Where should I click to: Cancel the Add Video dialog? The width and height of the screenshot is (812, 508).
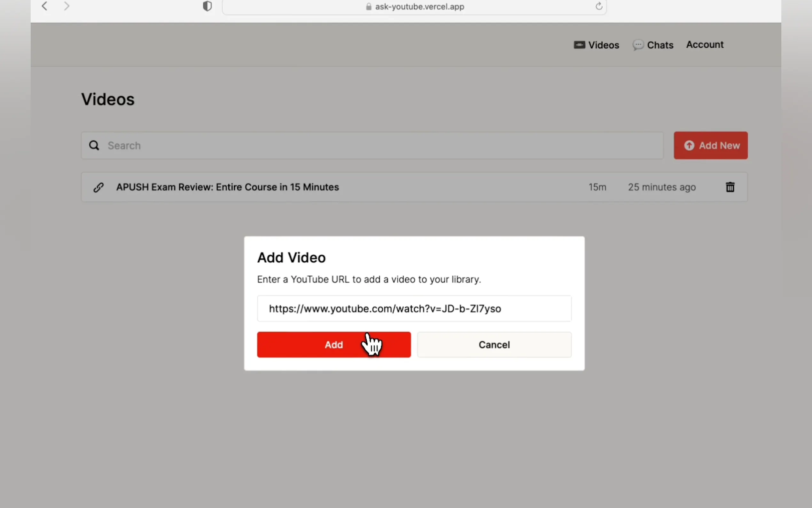(x=494, y=345)
